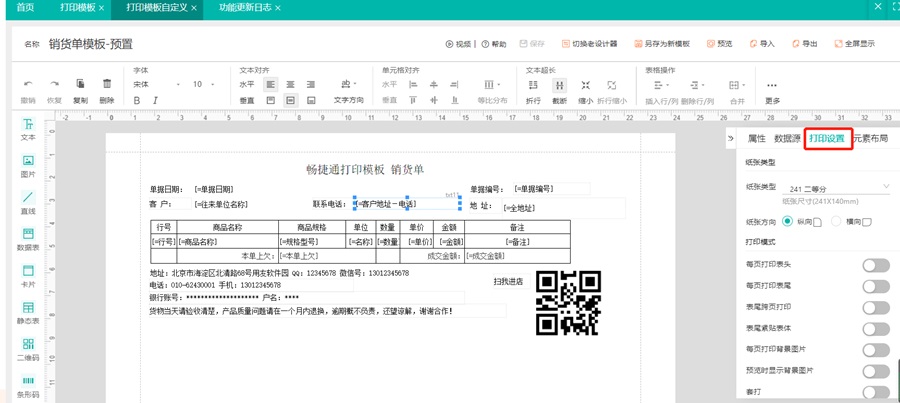
Task: Open the font name 宋体 dropdown
Action: 157,85
